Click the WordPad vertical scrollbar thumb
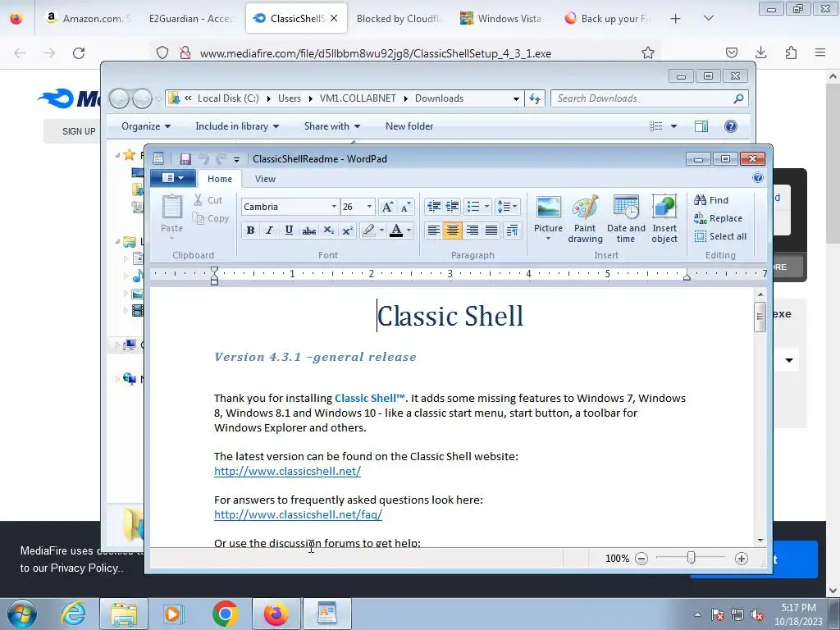This screenshot has height=630, width=840. tap(760, 317)
